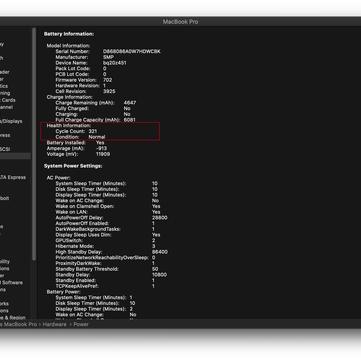Click the 'DarkWakeBackgroundTasks:' label
Viewport: 361px width, 361px height.
[88, 229]
